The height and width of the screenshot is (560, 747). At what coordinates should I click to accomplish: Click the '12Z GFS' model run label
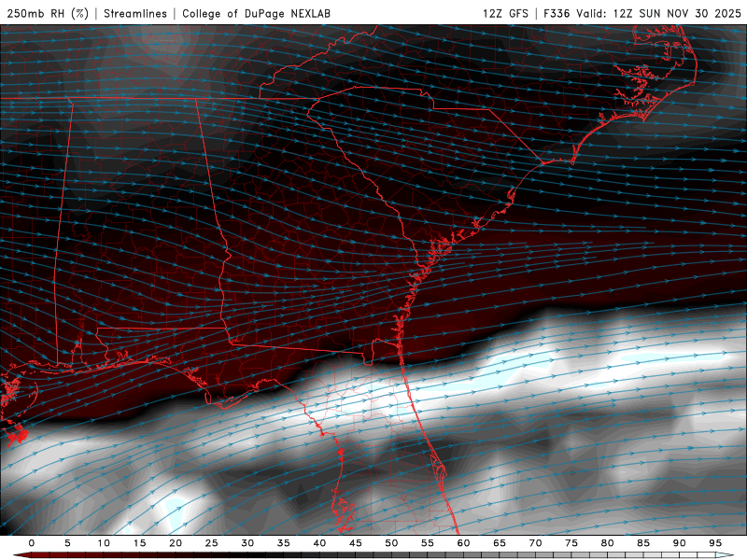(x=505, y=13)
